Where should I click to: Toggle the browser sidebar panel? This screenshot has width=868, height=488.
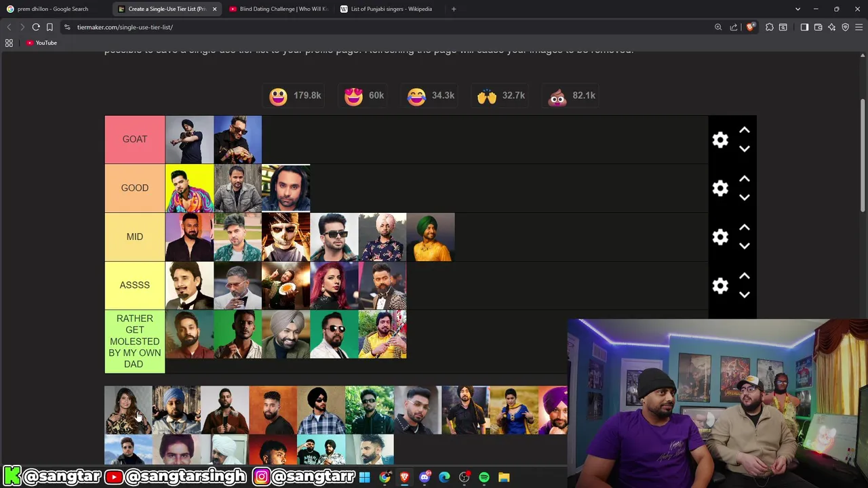(x=804, y=27)
